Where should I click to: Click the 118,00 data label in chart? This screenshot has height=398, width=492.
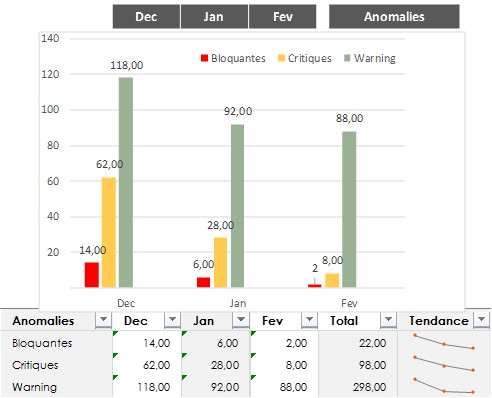(127, 65)
